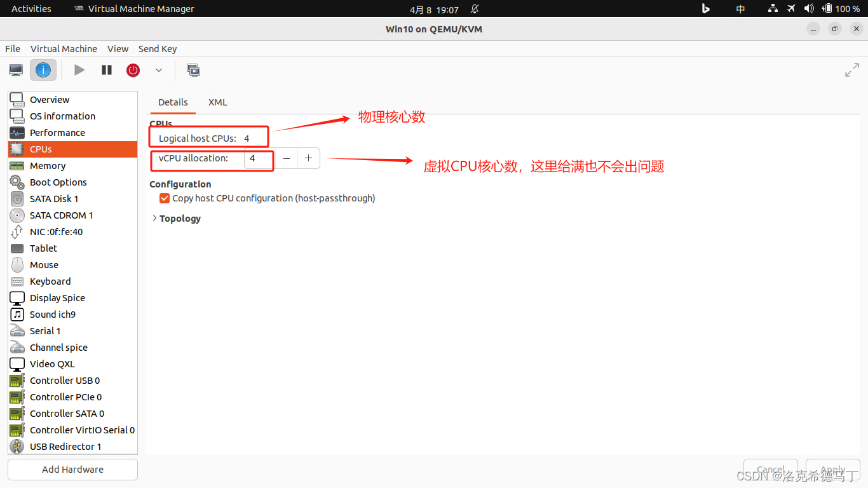Select the Mouse input device
Image resolution: width=868 pixels, height=488 pixels.
[x=72, y=265]
